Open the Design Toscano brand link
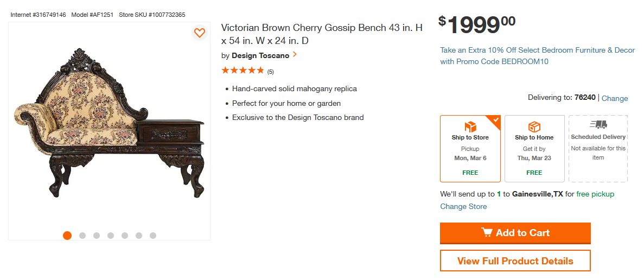 click(260, 55)
